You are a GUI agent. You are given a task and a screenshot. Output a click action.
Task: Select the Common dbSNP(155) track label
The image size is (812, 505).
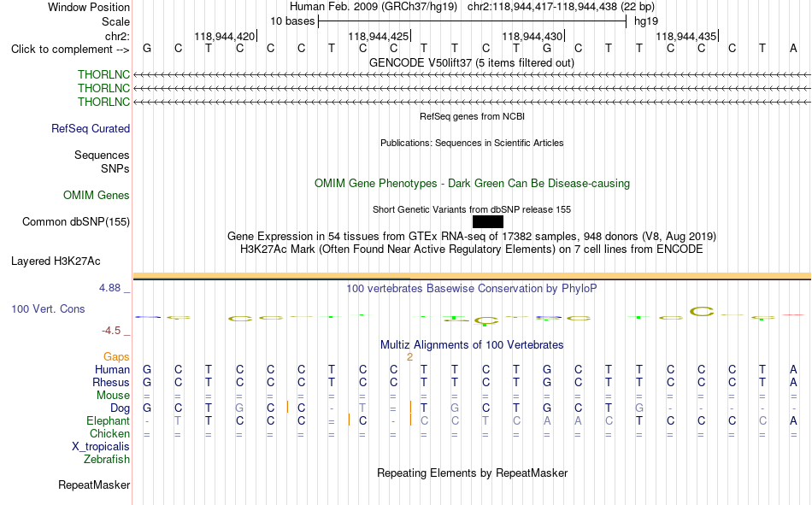[76, 221]
